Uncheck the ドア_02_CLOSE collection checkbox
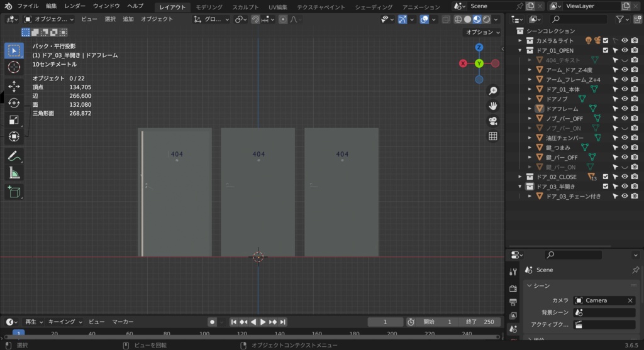 coord(606,177)
